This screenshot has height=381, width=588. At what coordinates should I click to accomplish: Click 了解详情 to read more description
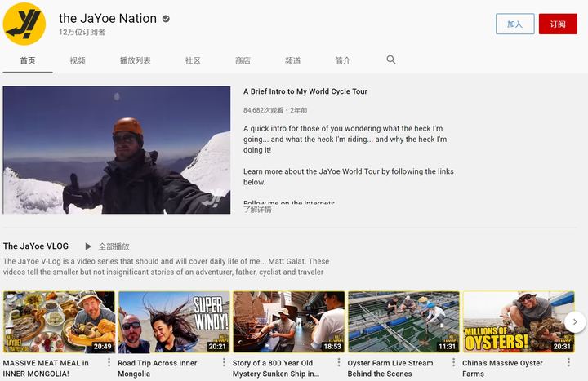pos(257,210)
